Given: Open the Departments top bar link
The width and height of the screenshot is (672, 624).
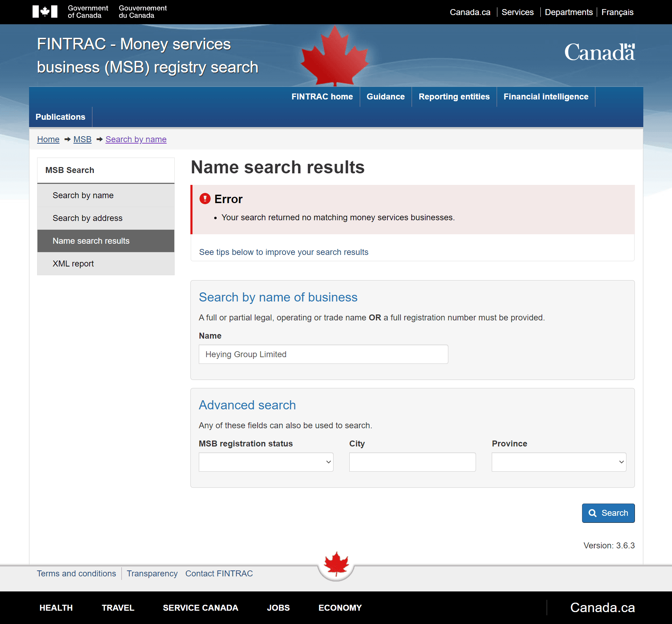Looking at the screenshot, I should coord(568,12).
